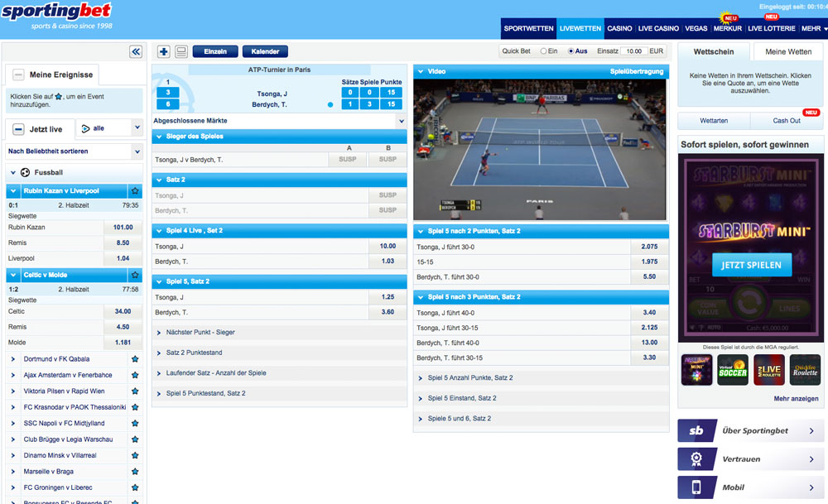Screen dimensions: 828x504
Task: Star FC Krasnodar v PAOK Thessaloniki
Action: [135, 407]
